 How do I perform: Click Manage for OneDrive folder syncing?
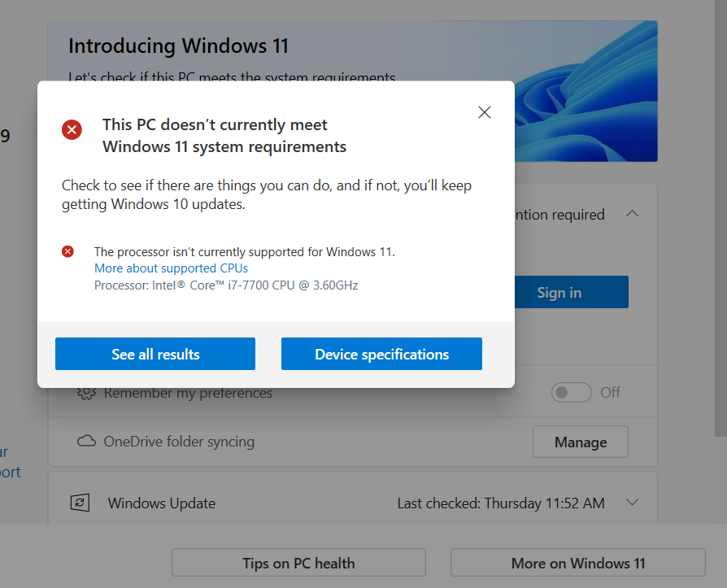[581, 442]
